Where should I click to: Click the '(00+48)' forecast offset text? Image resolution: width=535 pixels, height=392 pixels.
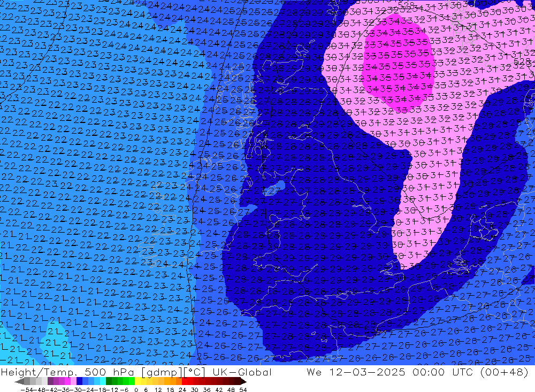[x=505, y=372]
